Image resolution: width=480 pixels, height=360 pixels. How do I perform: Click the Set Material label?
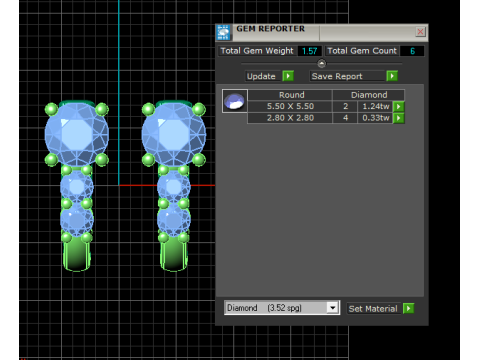[x=373, y=309]
